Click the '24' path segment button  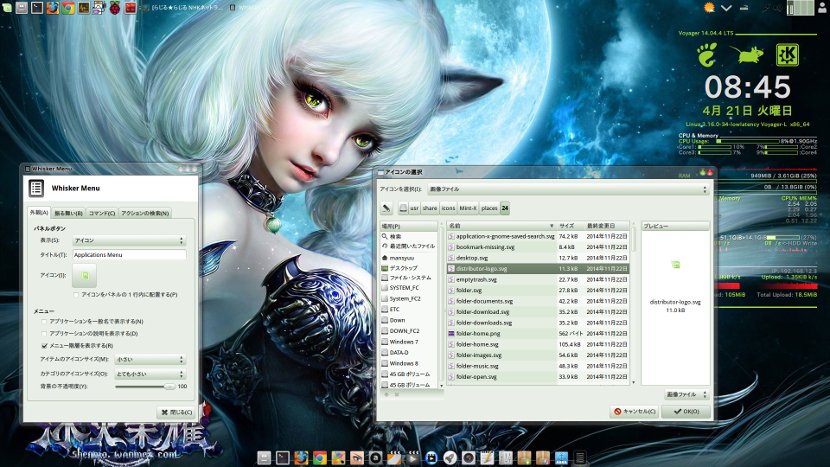click(x=504, y=208)
